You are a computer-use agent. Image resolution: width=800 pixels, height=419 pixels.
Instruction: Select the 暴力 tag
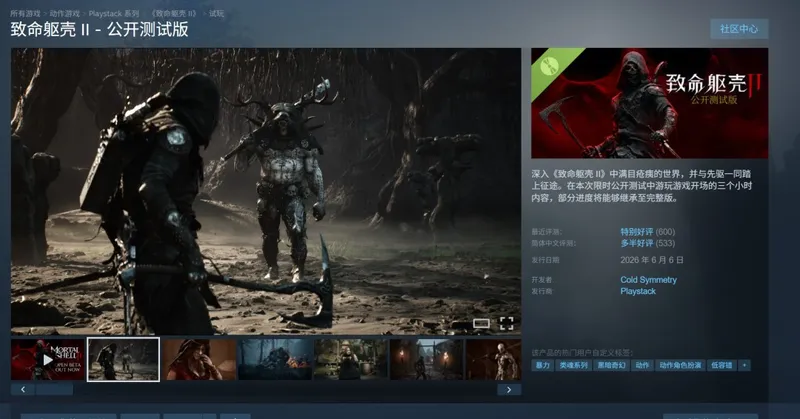pos(542,365)
